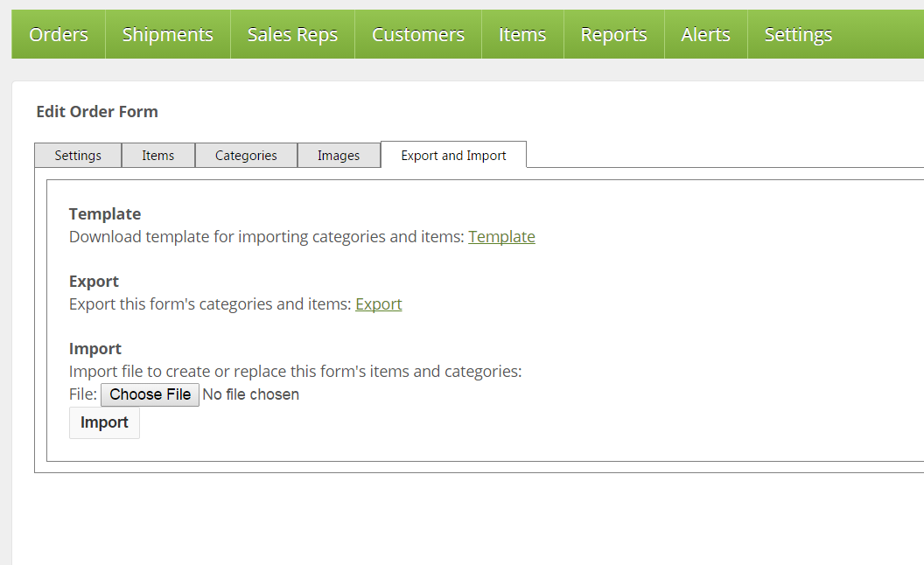The image size is (924, 565).
Task: Go to Shipments in top navigation
Action: pos(167,35)
